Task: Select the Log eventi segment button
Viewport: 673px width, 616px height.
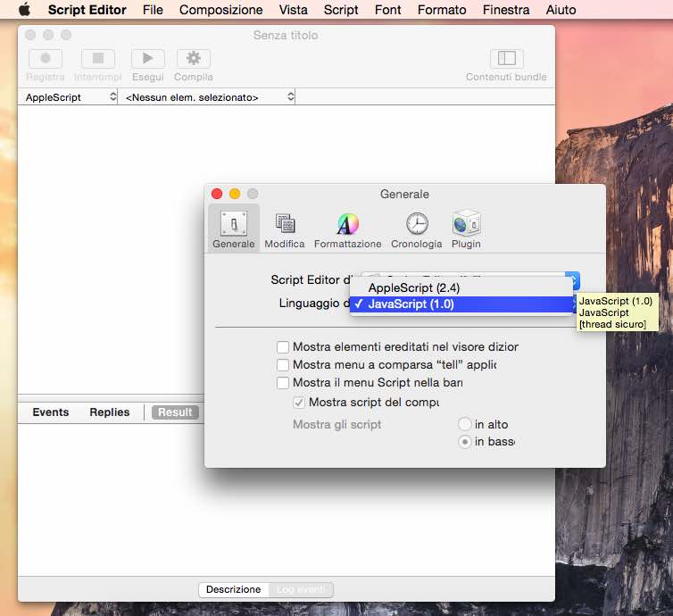Action: pyautogui.click(x=301, y=589)
